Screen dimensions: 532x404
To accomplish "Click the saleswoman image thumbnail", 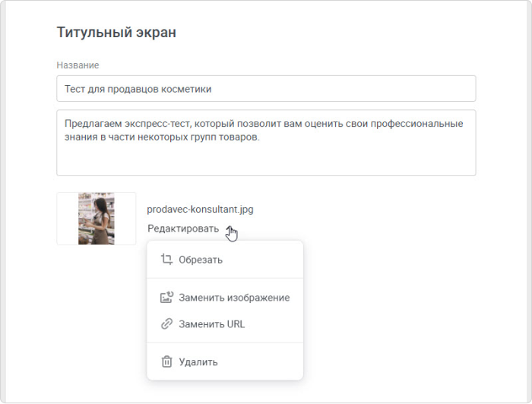I will 97,219.
